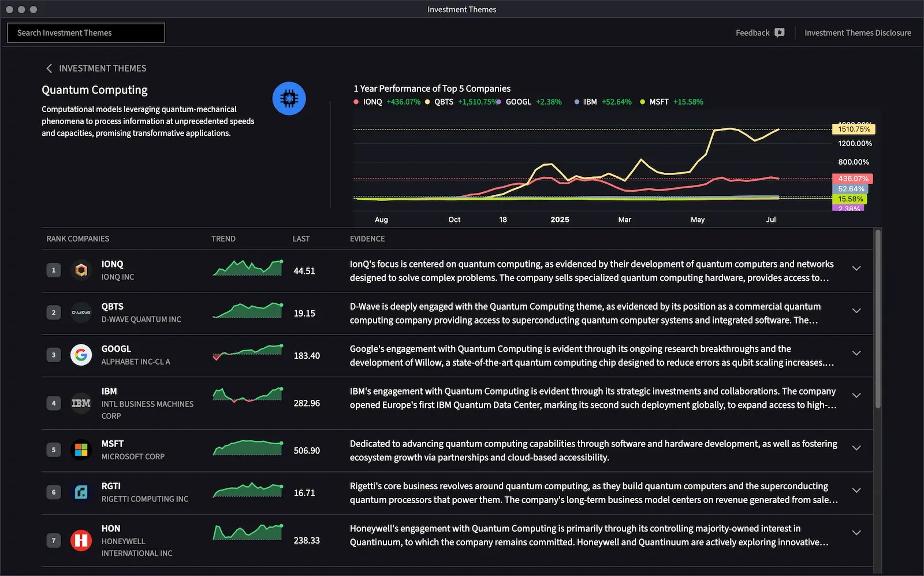Click the IBM logo icon
The width and height of the screenshot is (924, 576).
pyautogui.click(x=81, y=403)
